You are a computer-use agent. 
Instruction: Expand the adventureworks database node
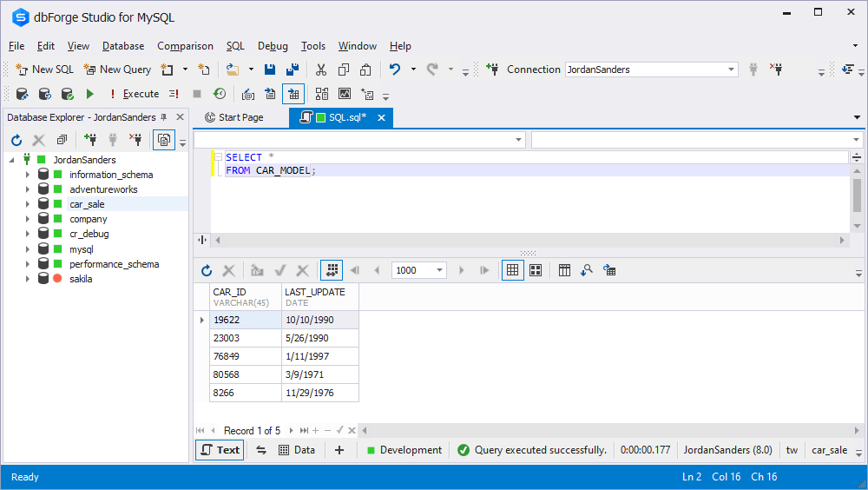click(27, 189)
